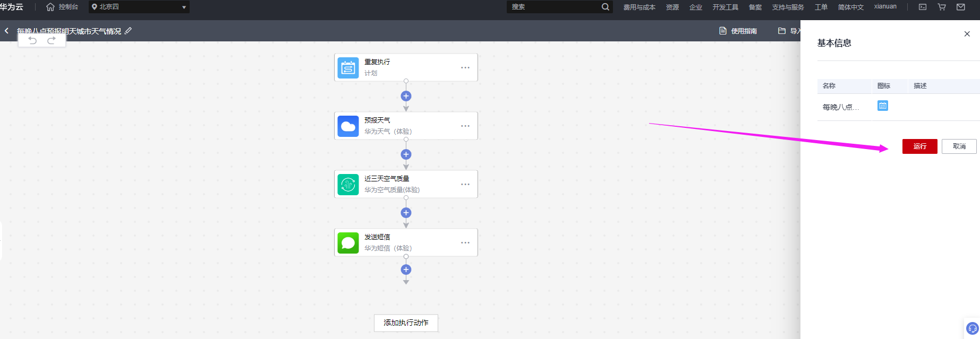Click the 重复执行 step title
Screen dimensions: 980x339
click(377, 62)
